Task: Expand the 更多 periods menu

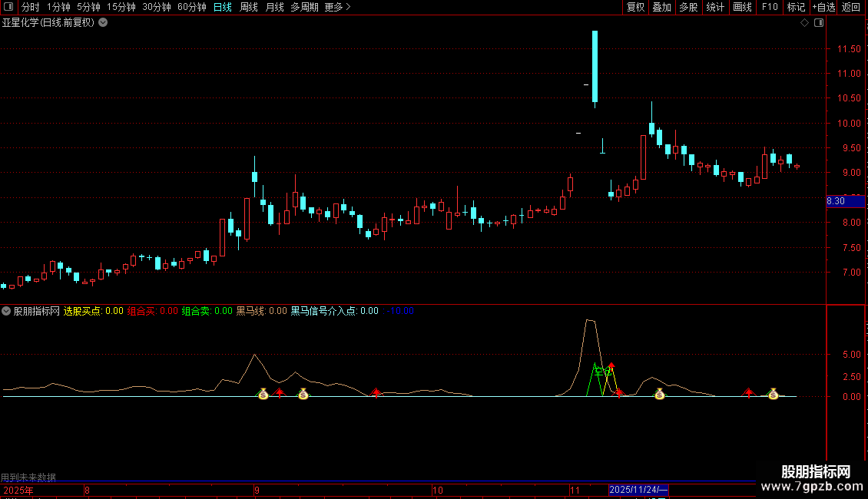Action: (338, 7)
